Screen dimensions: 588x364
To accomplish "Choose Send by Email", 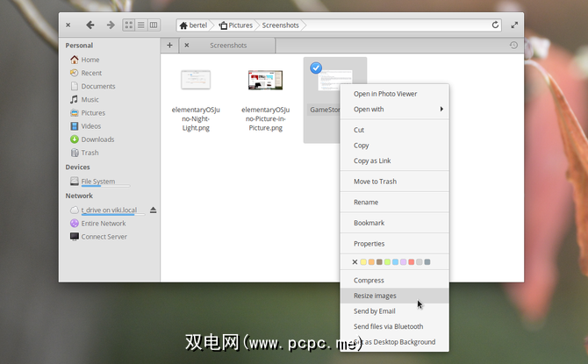I will click(x=395, y=311).
